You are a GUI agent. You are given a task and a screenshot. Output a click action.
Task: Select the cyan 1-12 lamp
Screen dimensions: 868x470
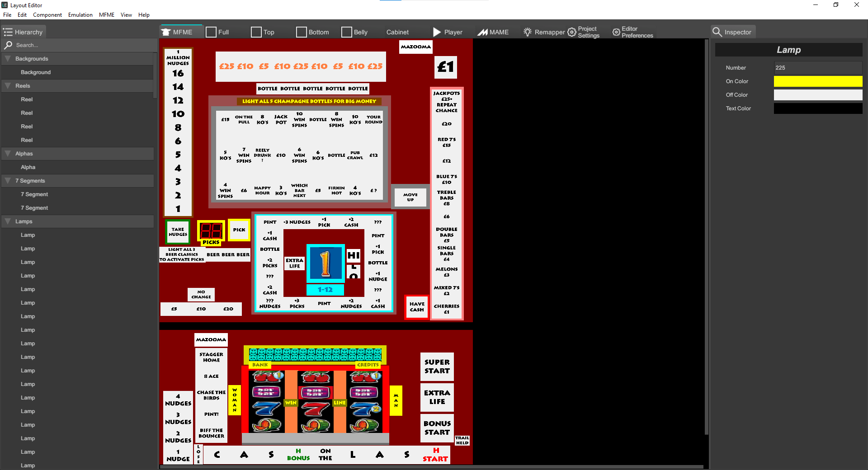pos(325,290)
